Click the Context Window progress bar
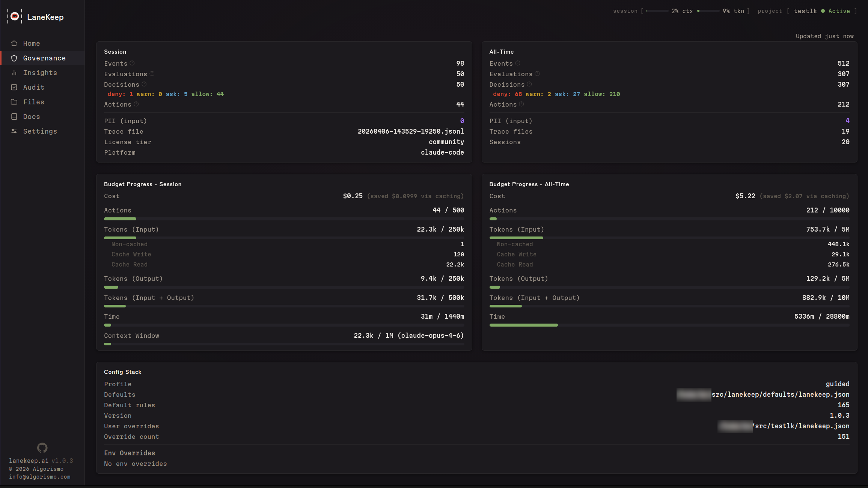Image resolution: width=868 pixels, height=488 pixels. click(x=284, y=344)
